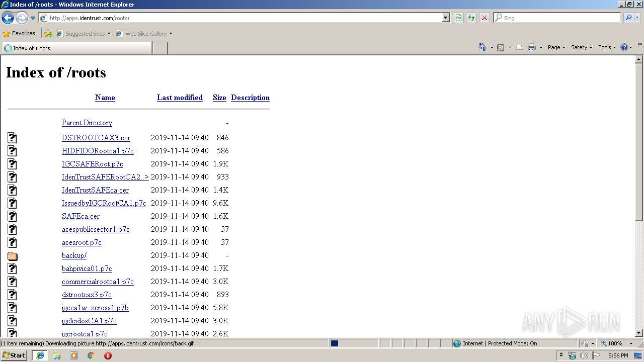Screen dimensions: 644x362
Task: Click the Refresh page icon
Action: (x=471, y=18)
